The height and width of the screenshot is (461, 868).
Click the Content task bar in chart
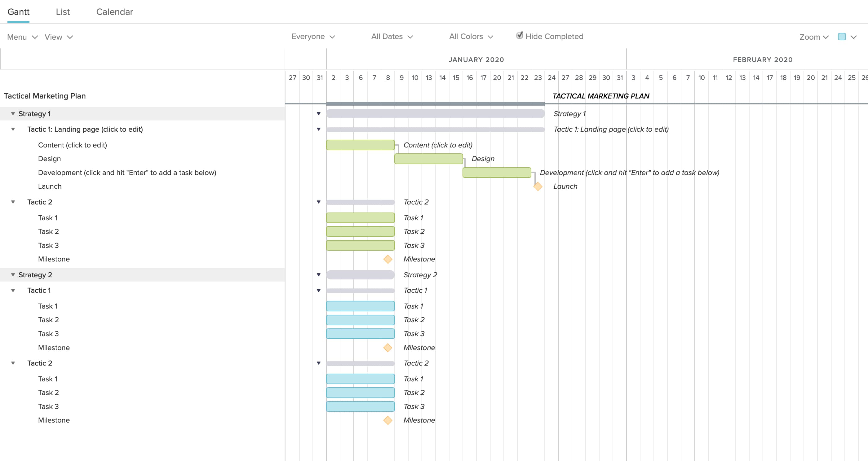[360, 145]
